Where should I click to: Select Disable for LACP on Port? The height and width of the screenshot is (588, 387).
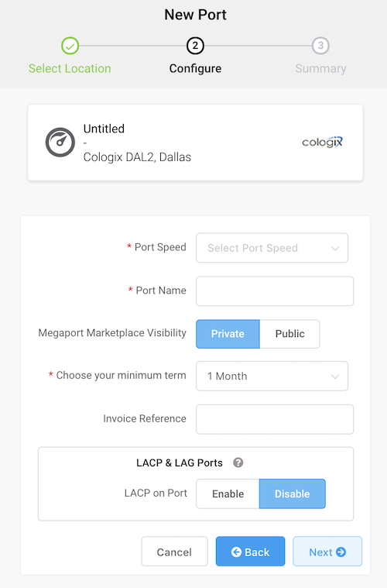click(293, 494)
